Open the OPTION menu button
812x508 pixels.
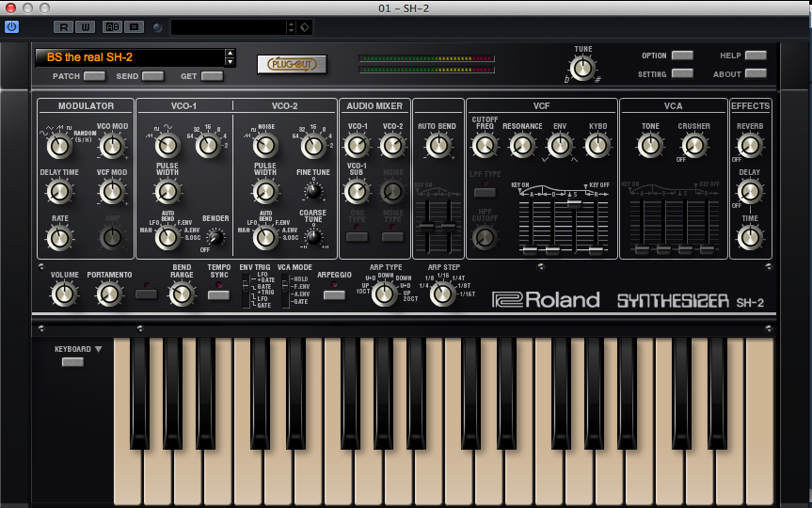coord(682,56)
